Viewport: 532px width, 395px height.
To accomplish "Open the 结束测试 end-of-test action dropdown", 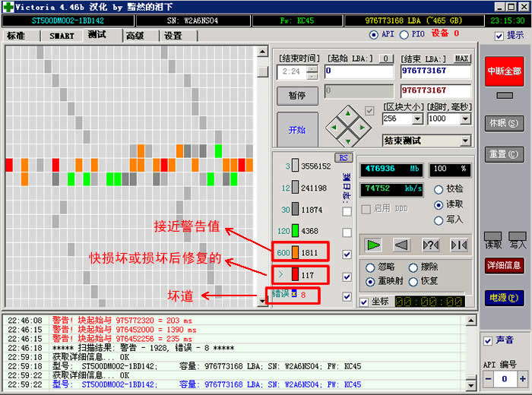I will [x=465, y=141].
